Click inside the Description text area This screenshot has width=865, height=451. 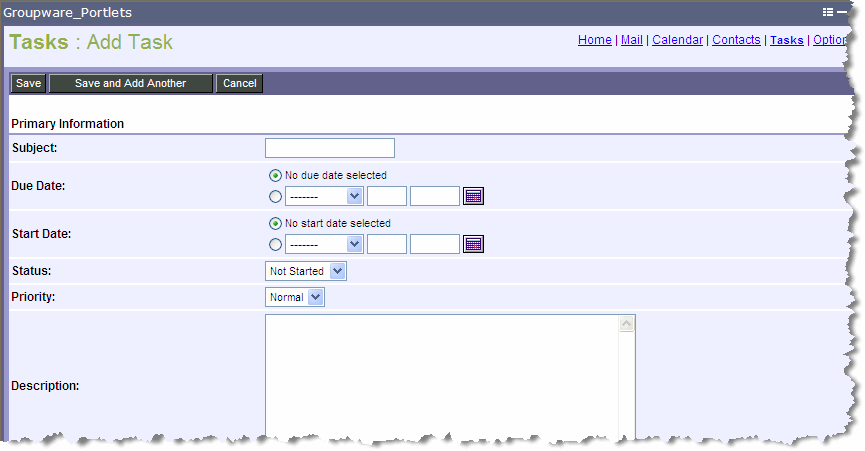point(441,378)
